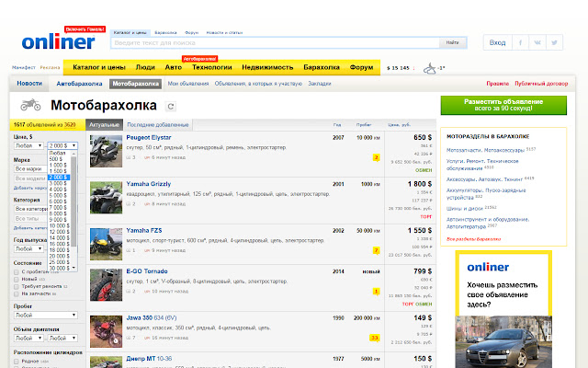Open the 'Все категории' dropdown
588x368 pixels.
30,209
